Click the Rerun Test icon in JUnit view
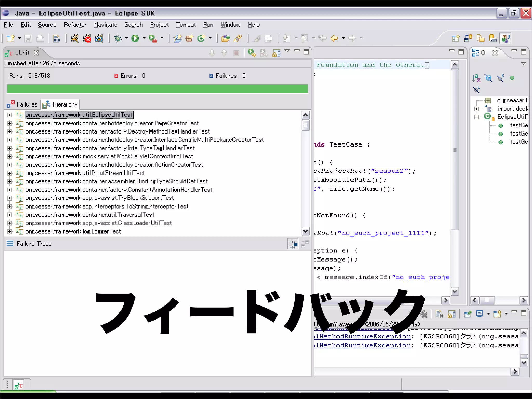 pyautogui.click(x=252, y=53)
